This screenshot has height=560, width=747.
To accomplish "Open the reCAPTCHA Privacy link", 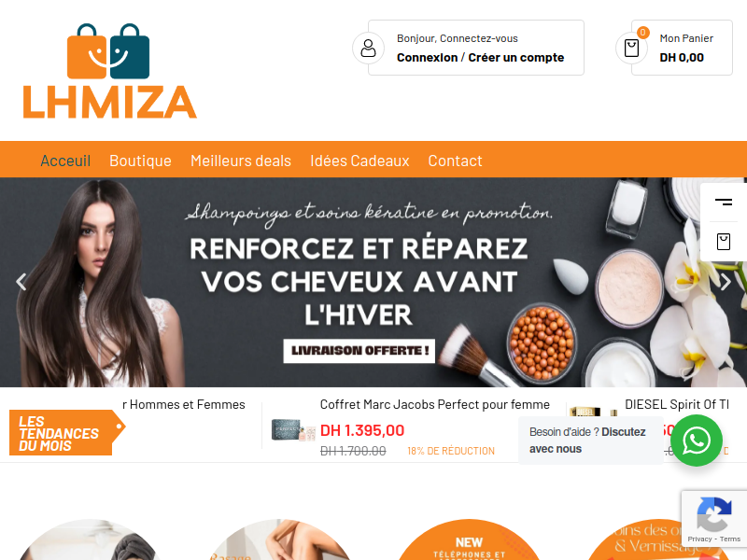I will tap(699, 539).
